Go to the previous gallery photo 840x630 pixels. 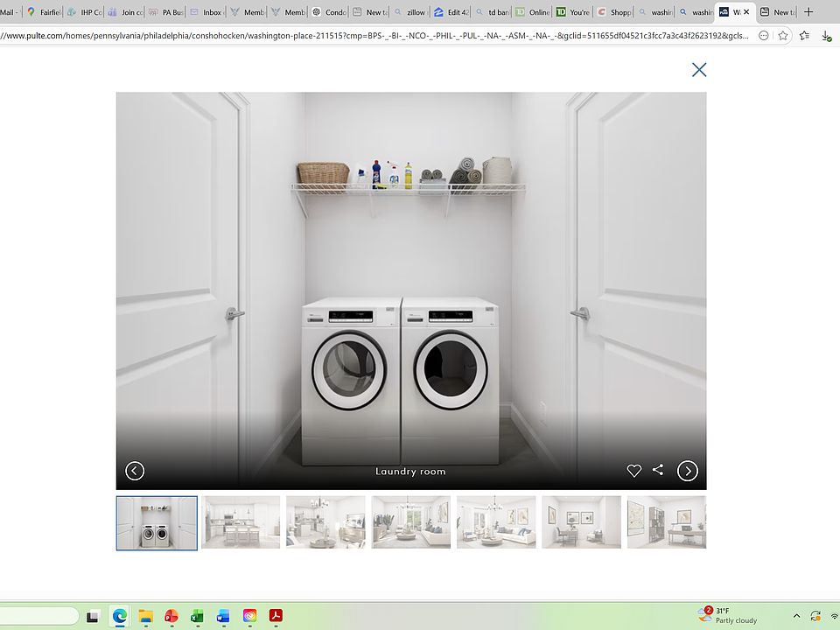(x=135, y=471)
